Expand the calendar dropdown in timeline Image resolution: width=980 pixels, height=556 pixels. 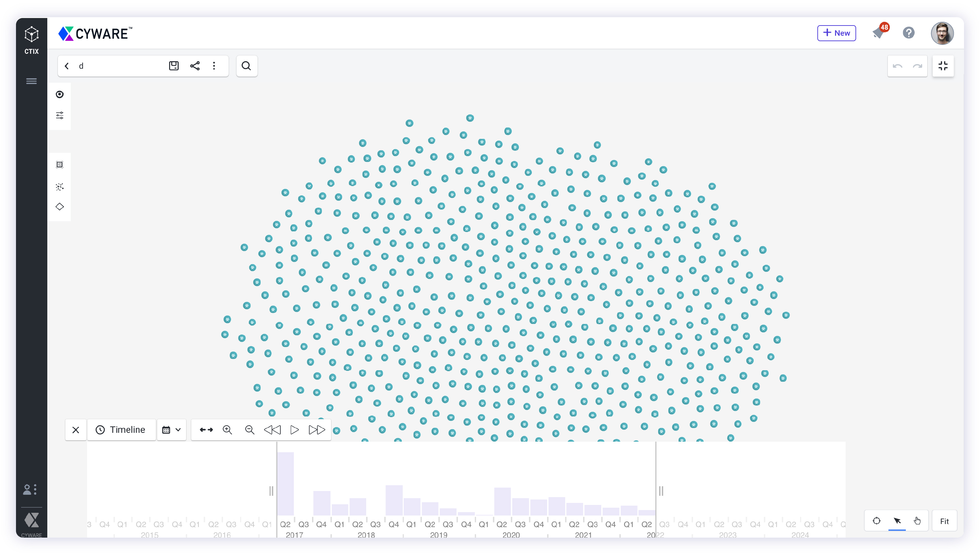171,430
